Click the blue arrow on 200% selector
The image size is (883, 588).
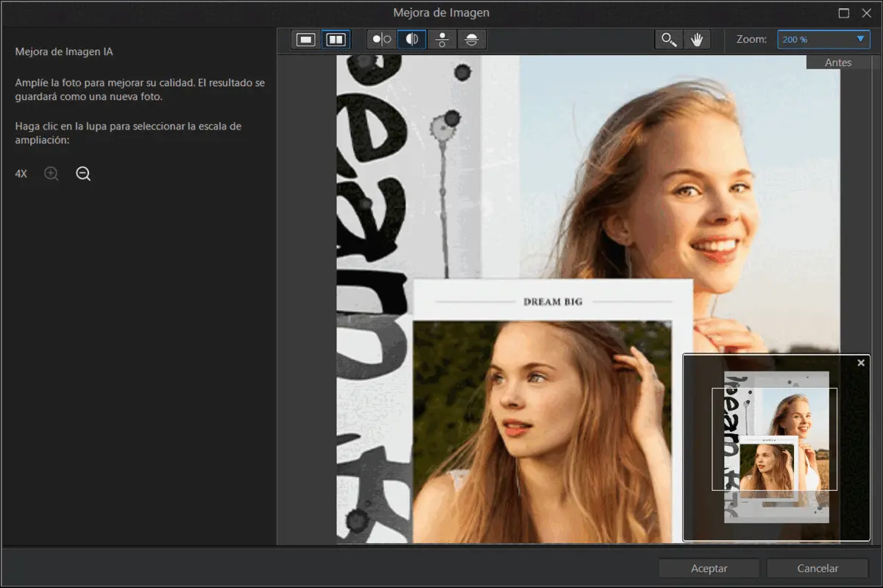click(862, 40)
